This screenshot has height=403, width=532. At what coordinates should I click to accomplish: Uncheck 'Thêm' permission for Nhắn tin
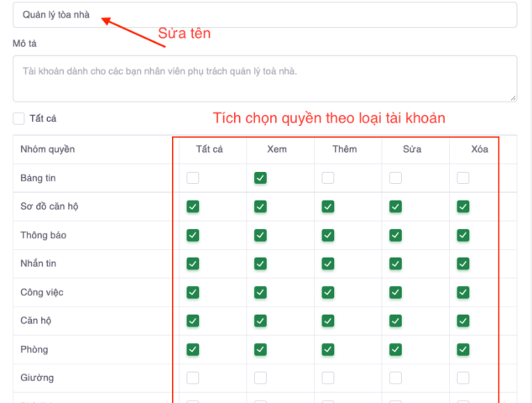[x=328, y=264]
